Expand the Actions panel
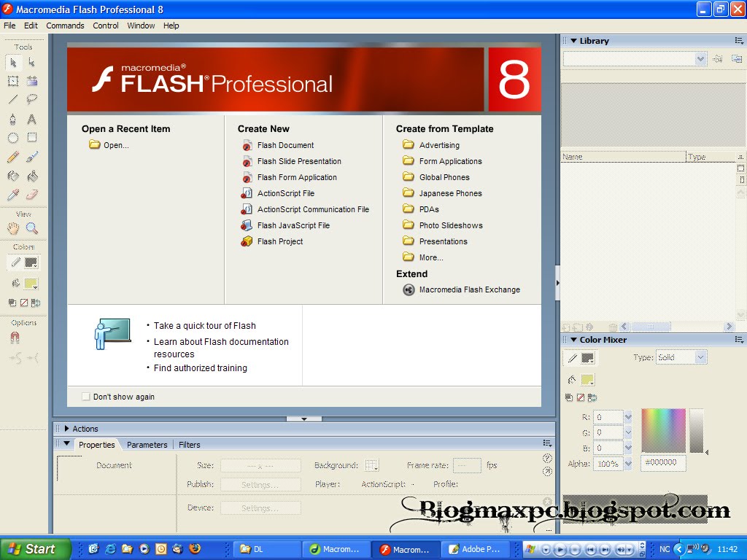The width and height of the screenshot is (747, 560). pyautogui.click(x=67, y=429)
